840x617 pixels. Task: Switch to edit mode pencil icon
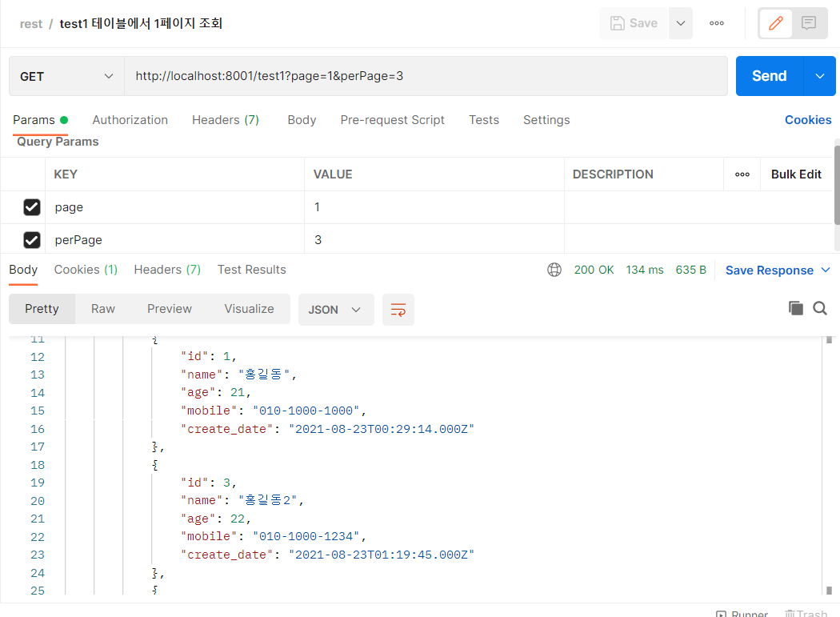[775, 23]
